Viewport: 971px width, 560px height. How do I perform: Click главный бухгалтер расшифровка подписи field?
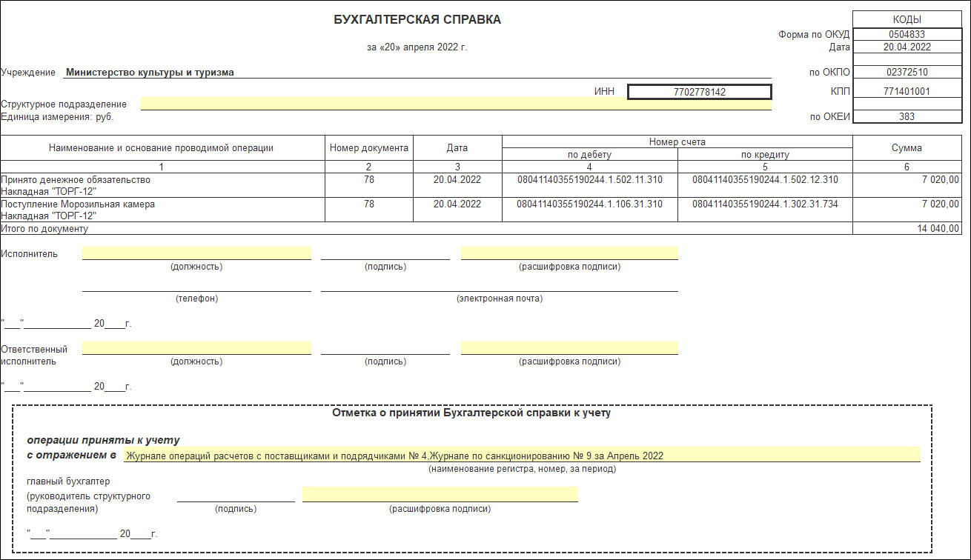coord(440,495)
